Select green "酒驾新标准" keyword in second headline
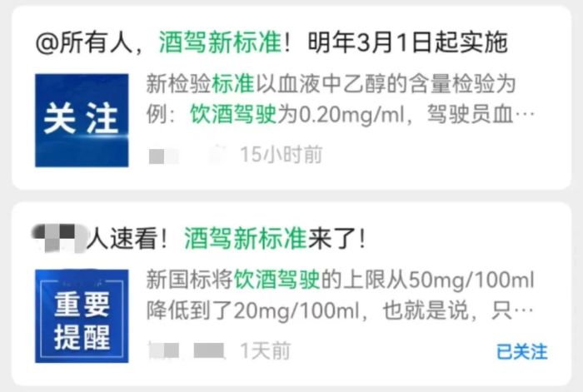The image size is (583, 392). pos(246,238)
